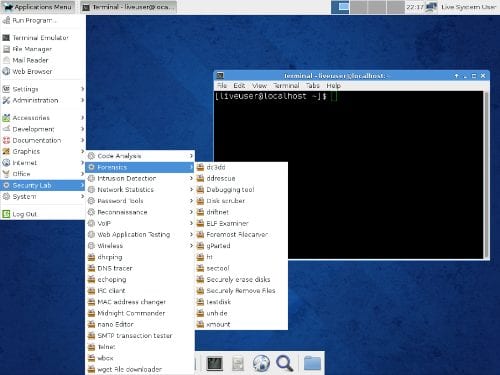Select Run Program from the menu
The height and width of the screenshot is (375, 500).
tap(43, 21)
